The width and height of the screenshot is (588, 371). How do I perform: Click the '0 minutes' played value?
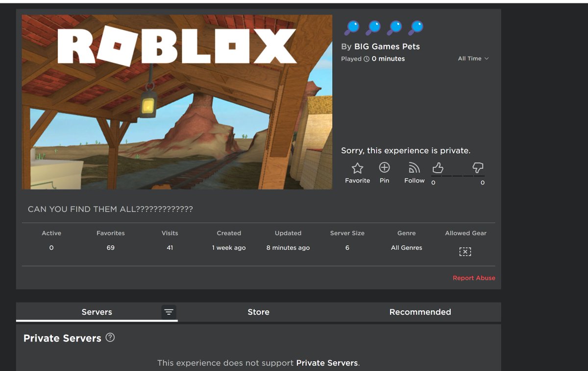[x=388, y=59]
